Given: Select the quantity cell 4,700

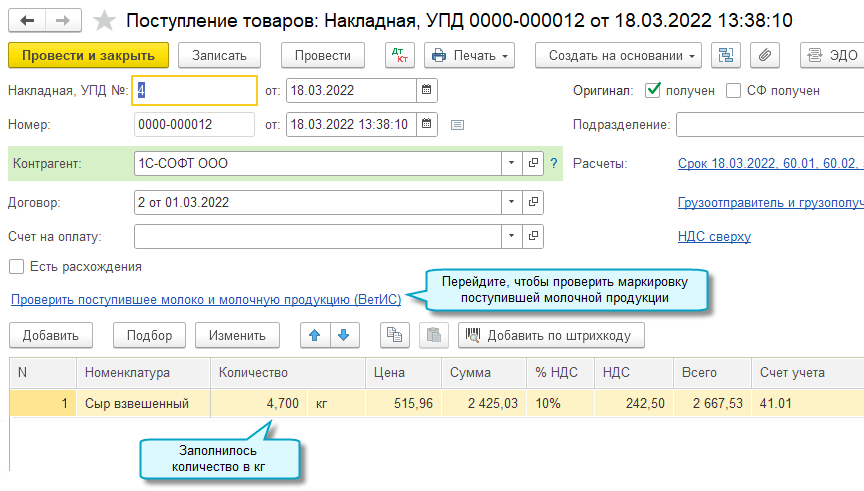Looking at the screenshot, I should [259, 403].
